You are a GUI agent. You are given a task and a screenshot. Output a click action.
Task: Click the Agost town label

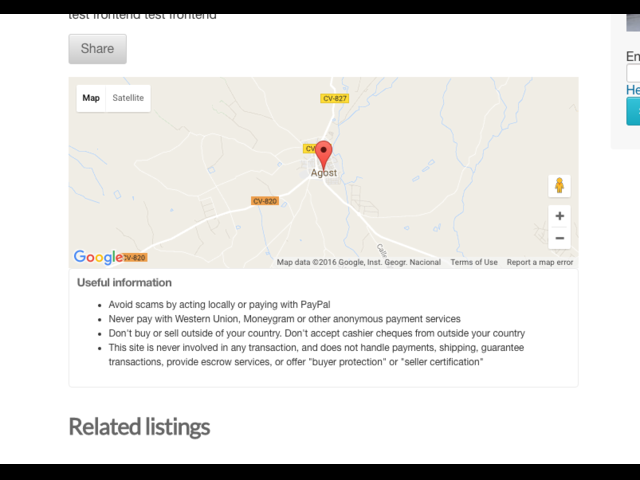pyautogui.click(x=324, y=173)
